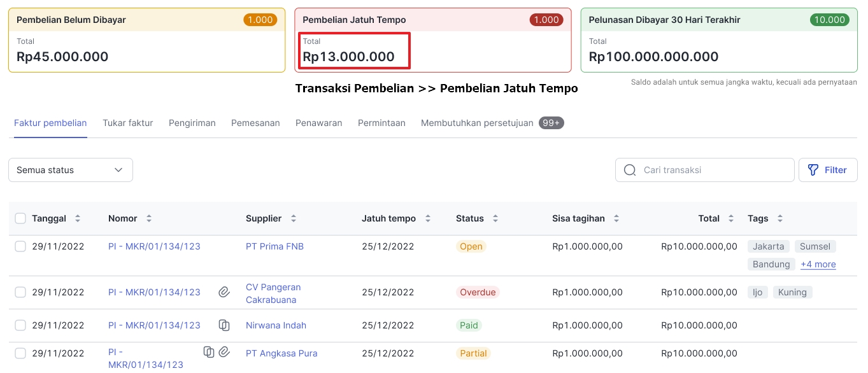Open the Membutuhkan persetujuan tab
The height and width of the screenshot is (373, 868).
[x=477, y=123]
